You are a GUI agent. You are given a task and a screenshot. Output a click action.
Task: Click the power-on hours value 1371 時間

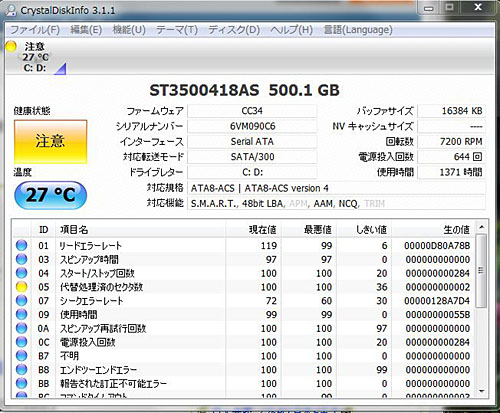pos(451,172)
